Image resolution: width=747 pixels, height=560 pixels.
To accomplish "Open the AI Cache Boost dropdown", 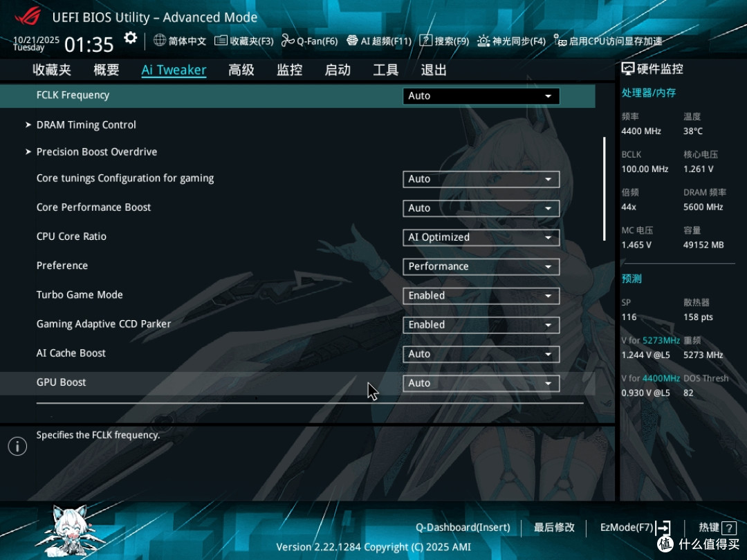I will coord(481,354).
